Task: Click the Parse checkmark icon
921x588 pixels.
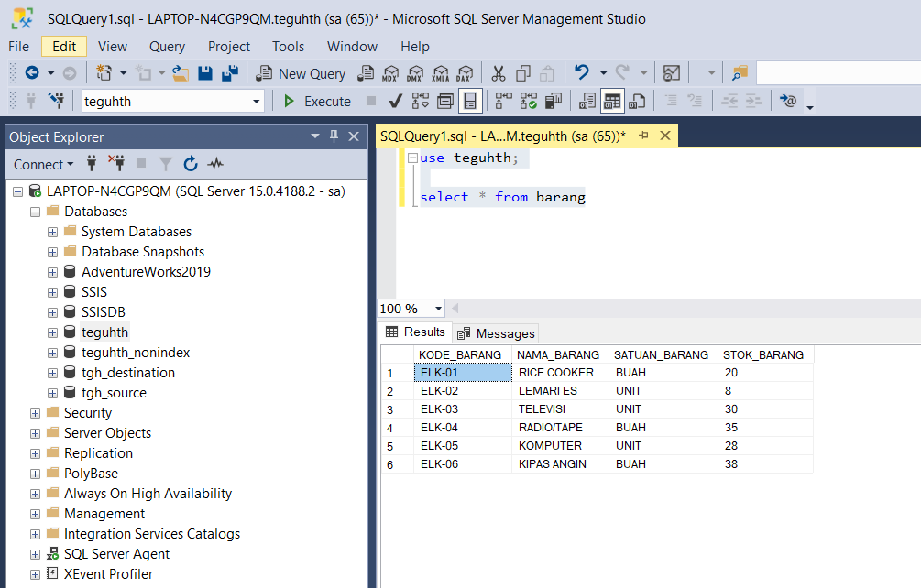Action: [395, 101]
